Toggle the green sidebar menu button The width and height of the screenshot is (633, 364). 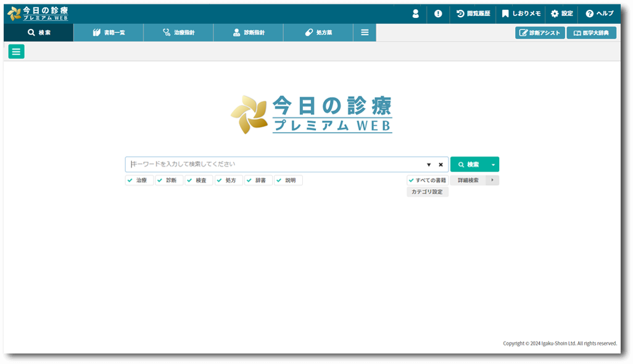pyautogui.click(x=17, y=52)
